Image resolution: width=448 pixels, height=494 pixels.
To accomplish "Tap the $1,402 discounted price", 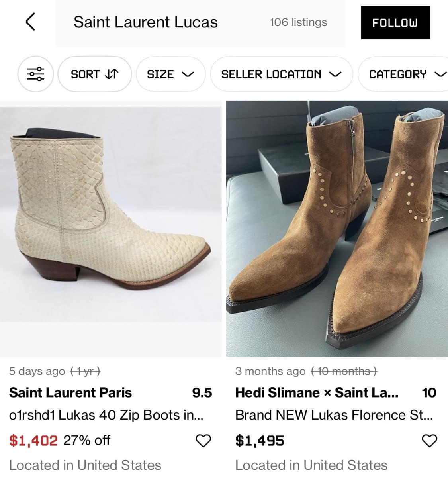I will 33,441.
